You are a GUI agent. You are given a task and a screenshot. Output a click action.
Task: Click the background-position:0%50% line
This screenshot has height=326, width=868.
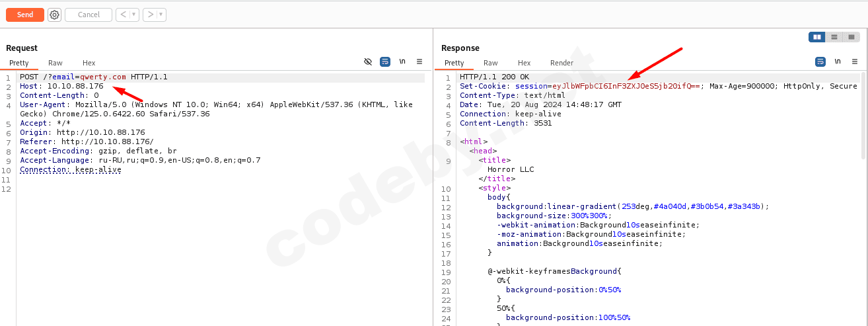tap(563, 290)
